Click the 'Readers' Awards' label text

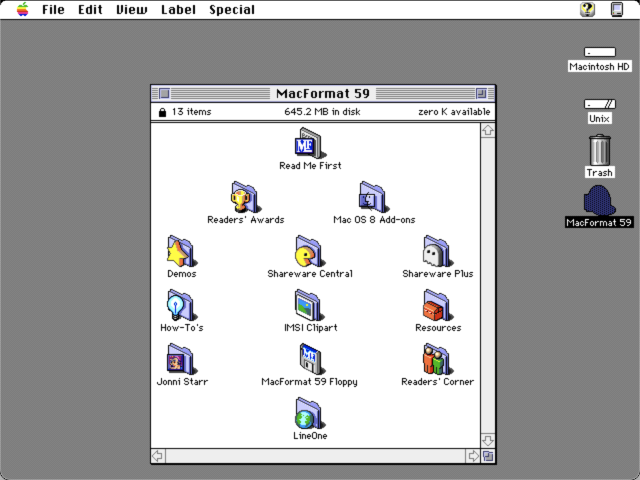click(x=245, y=220)
